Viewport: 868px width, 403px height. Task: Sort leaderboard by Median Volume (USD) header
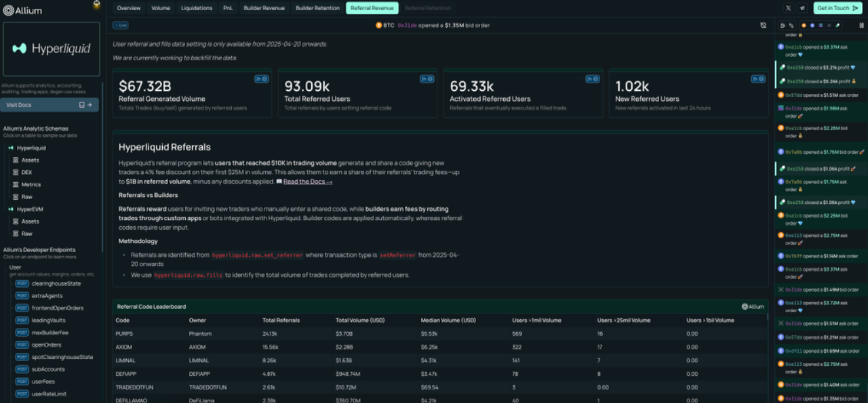point(449,320)
